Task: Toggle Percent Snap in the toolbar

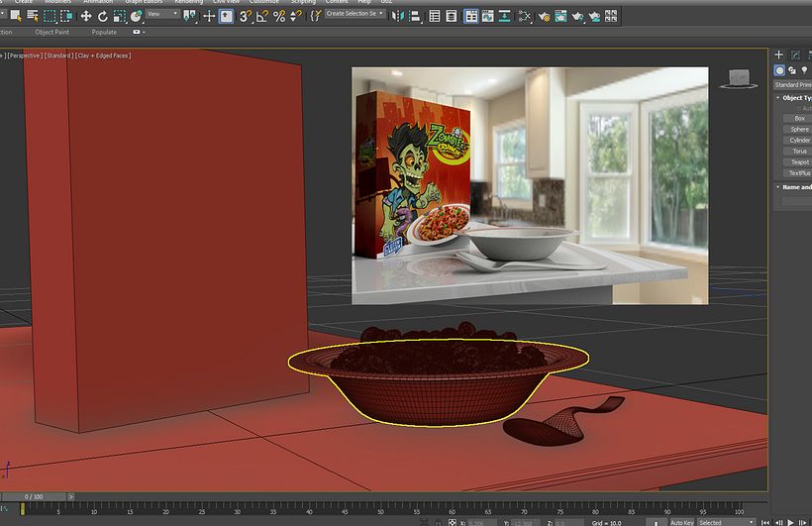Action: click(x=279, y=16)
